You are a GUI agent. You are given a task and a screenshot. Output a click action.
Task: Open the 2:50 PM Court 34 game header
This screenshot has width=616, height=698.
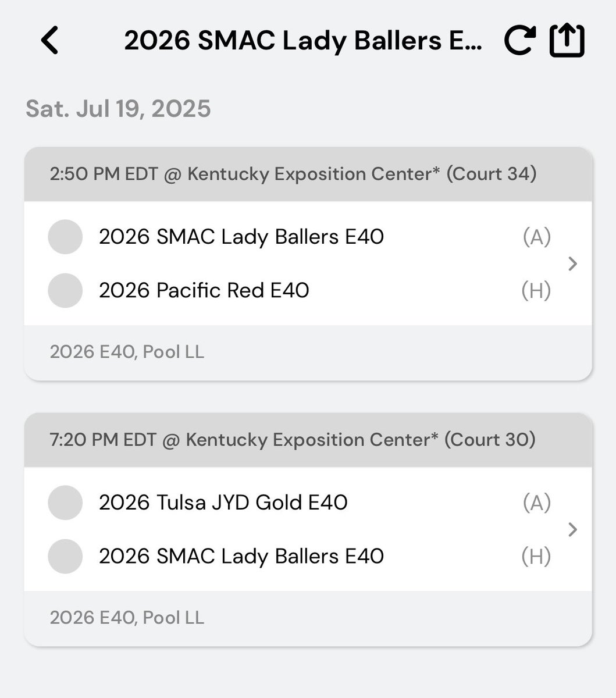tap(308, 174)
